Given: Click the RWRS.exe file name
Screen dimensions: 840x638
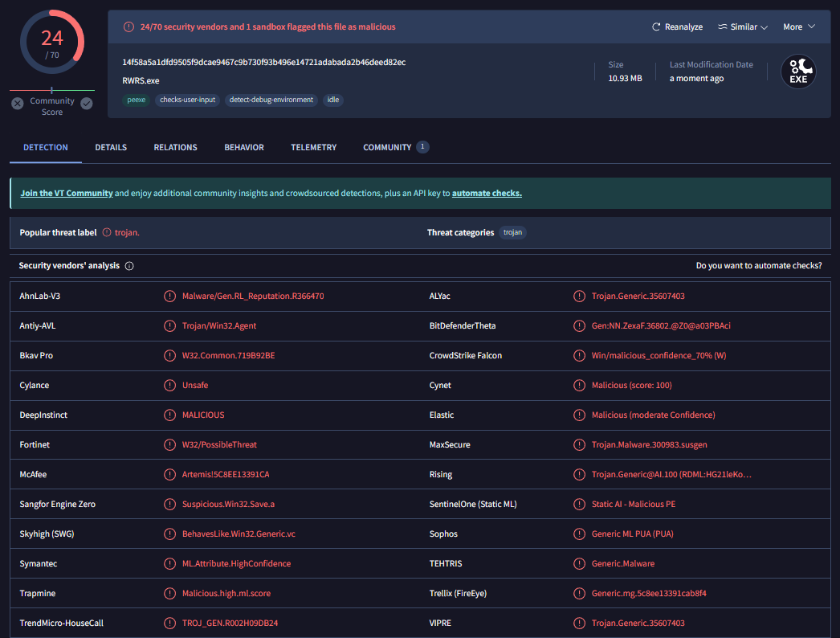Looking at the screenshot, I should [141, 80].
